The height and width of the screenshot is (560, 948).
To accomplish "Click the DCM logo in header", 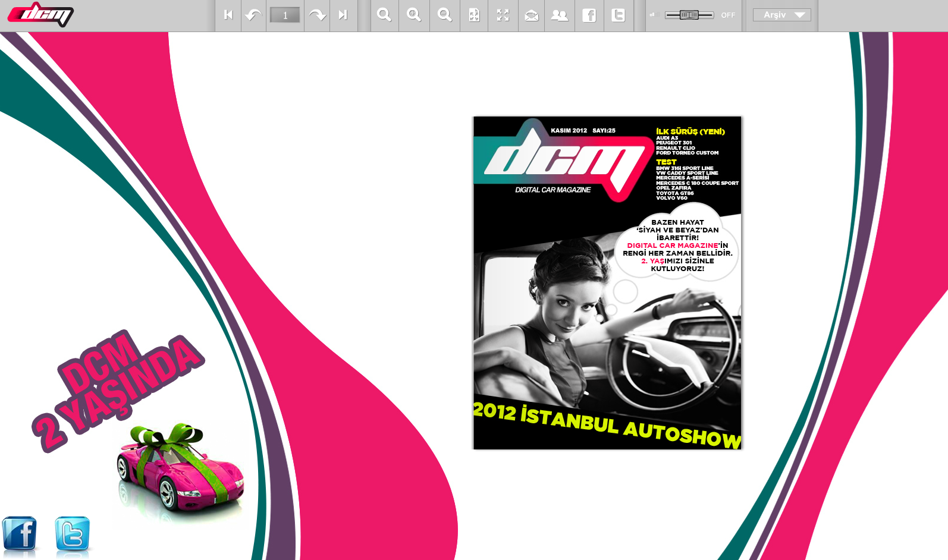I will 40,14.
